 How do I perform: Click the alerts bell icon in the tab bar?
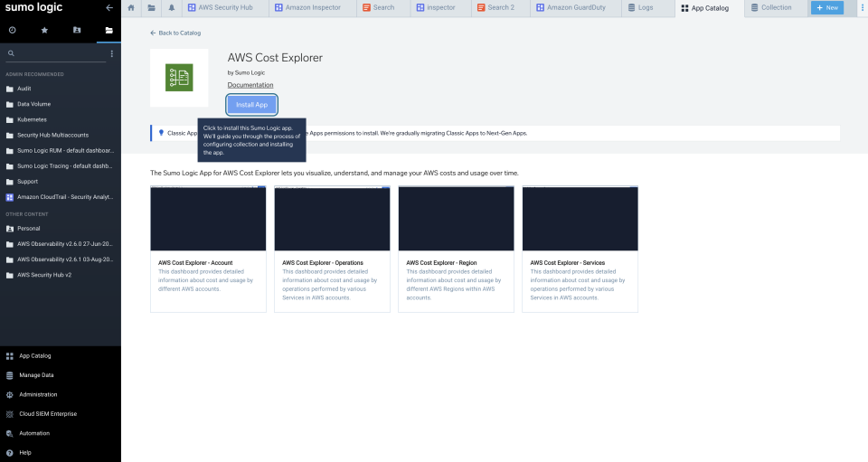pyautogui.click(x=172, y=8)
